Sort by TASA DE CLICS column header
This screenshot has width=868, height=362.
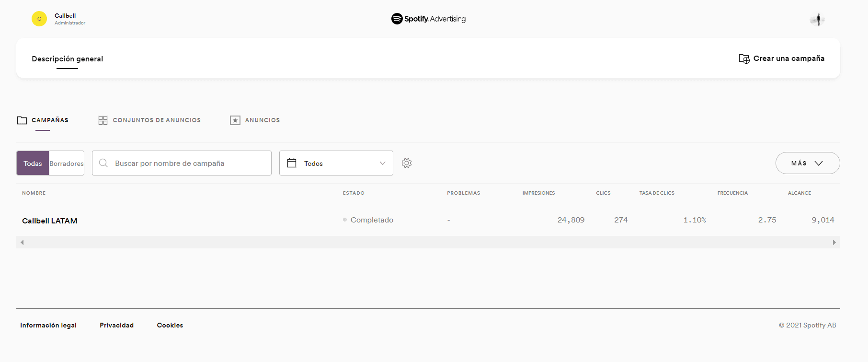click(657, 193)
